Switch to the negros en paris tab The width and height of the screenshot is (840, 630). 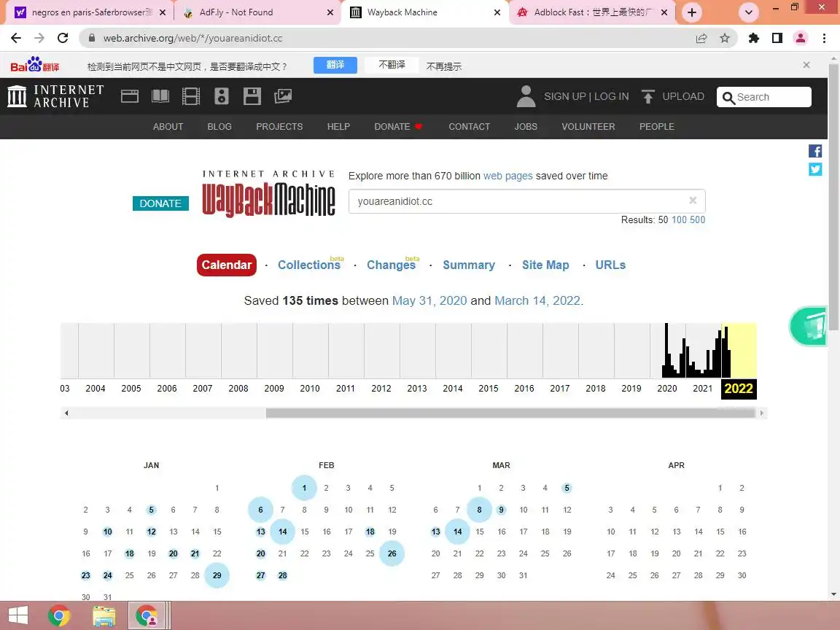90,12
